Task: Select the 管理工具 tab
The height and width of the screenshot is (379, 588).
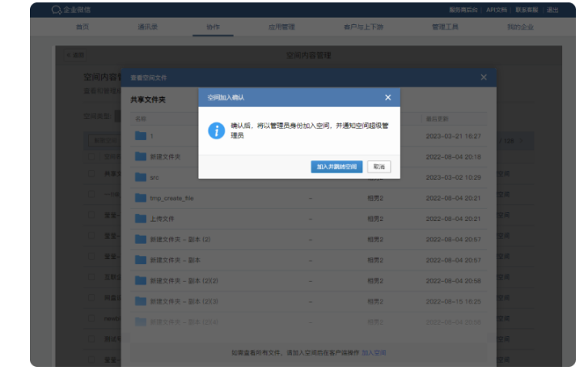Action: [x=445, y=27]
